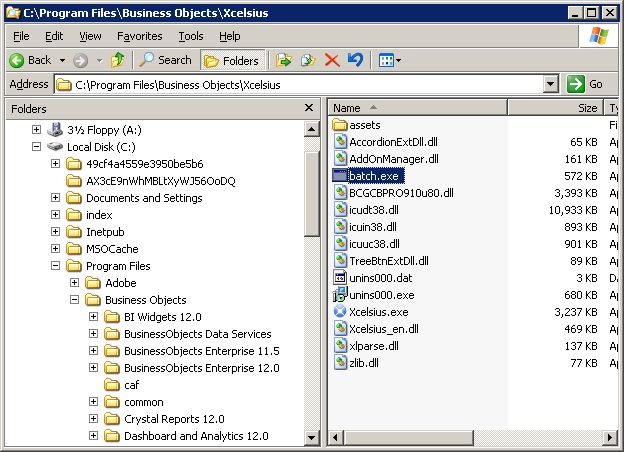Close the Folders pane with X
This screenshot has height=452, width=624.
[309, 108]
